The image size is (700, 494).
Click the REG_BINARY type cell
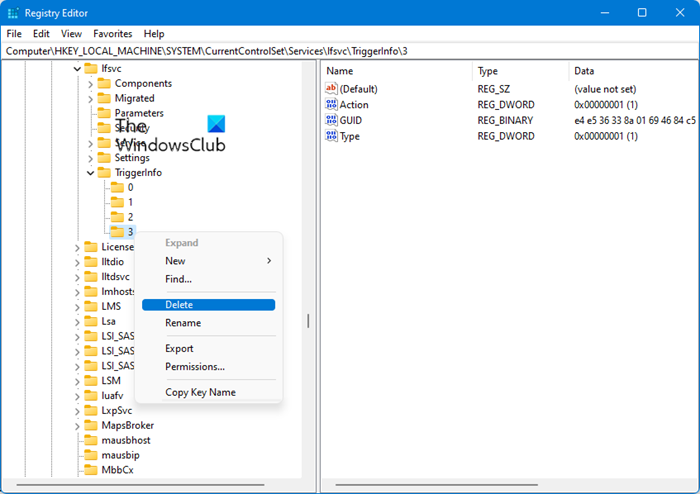(505, 120)
